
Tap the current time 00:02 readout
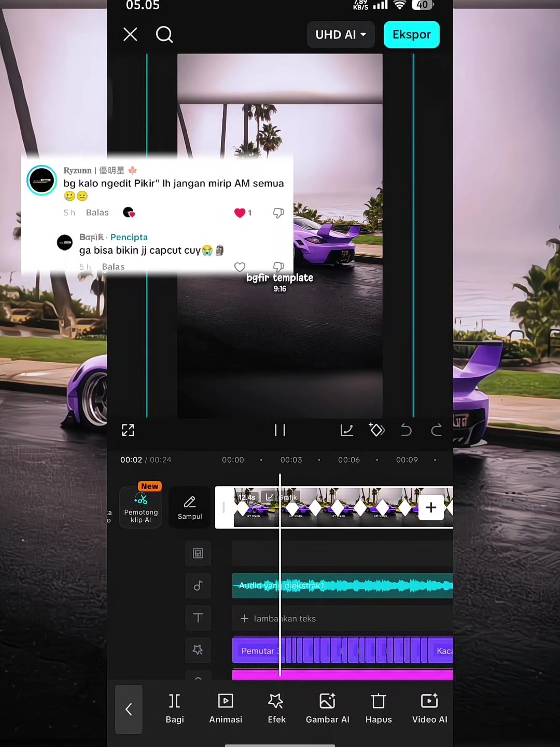[x=131, y=460]
